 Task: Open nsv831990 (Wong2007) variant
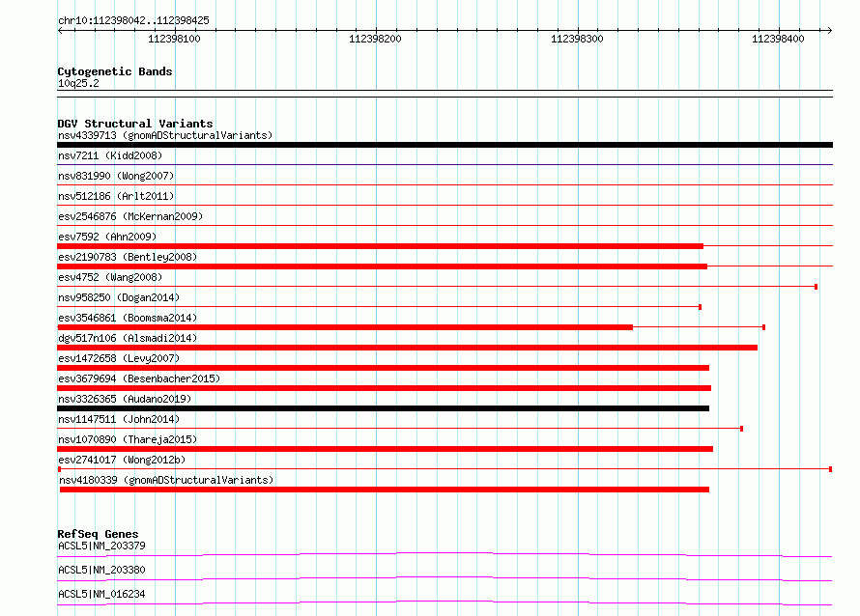[x=116, y=176]
